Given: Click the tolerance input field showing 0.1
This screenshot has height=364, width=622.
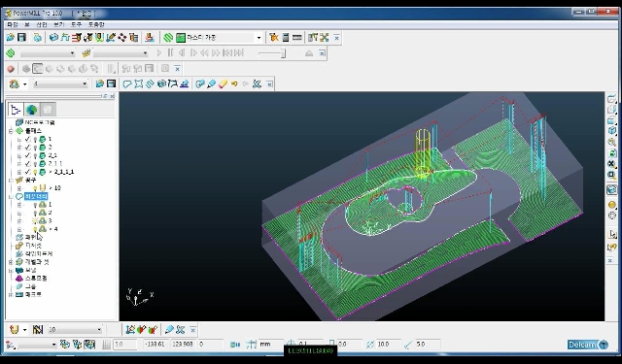Looking at the screenshot, I should (x=311, y=345).
